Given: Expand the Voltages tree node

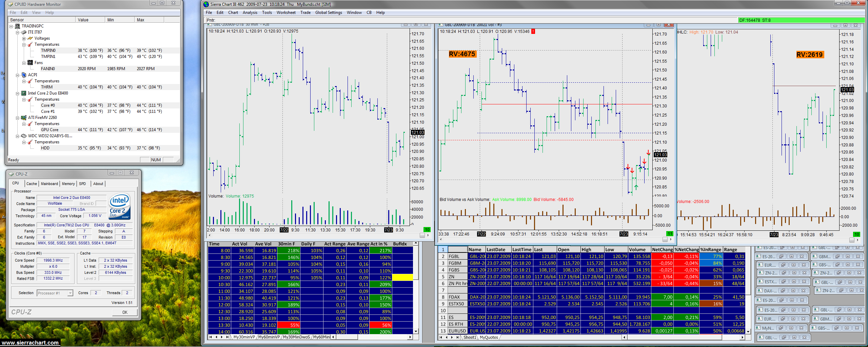Looking at the screenshot, I should 24,38.
